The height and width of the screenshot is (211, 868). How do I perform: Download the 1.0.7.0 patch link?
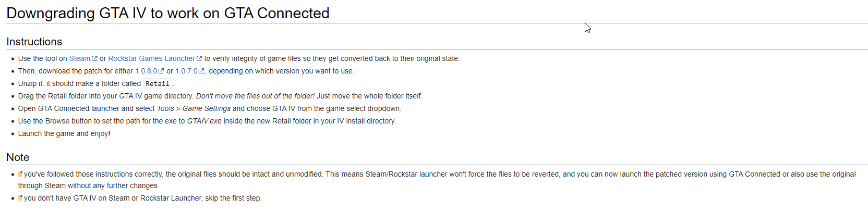click(x=186, y=71)
